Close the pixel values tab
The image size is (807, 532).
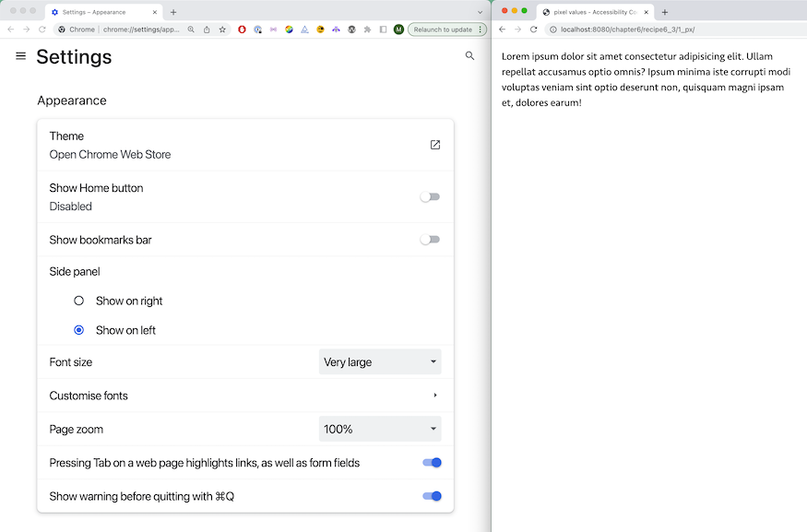647,12
